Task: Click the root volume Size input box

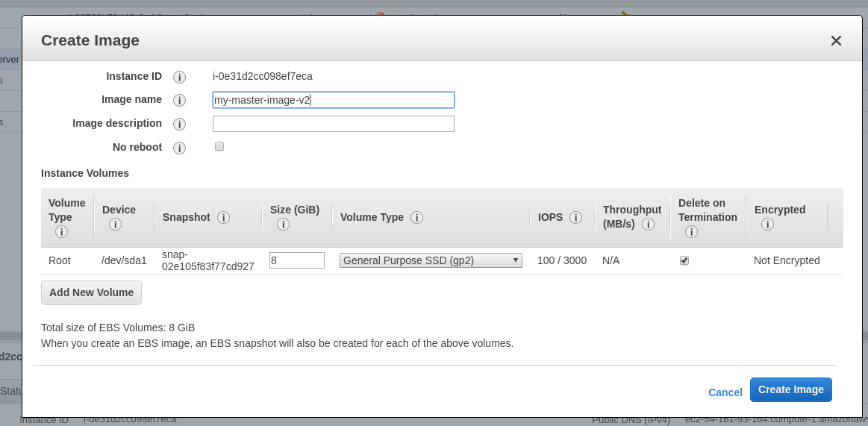Action: (296, 260)
